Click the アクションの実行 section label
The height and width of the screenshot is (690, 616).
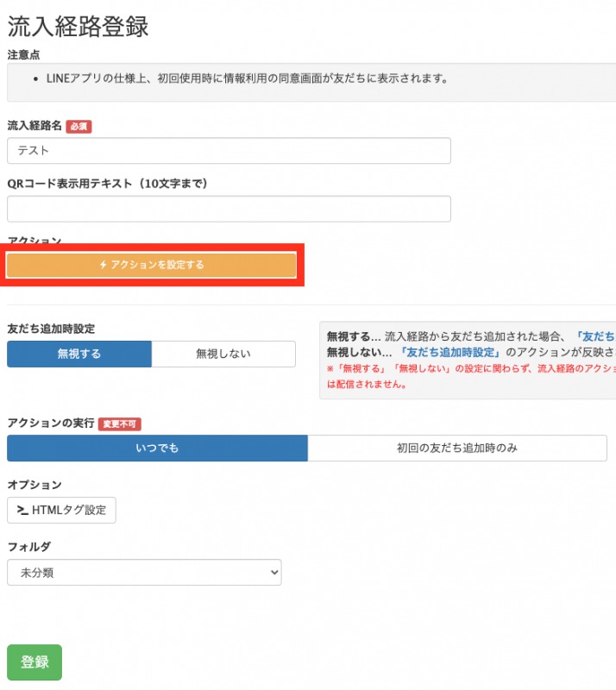click(50, 423)
